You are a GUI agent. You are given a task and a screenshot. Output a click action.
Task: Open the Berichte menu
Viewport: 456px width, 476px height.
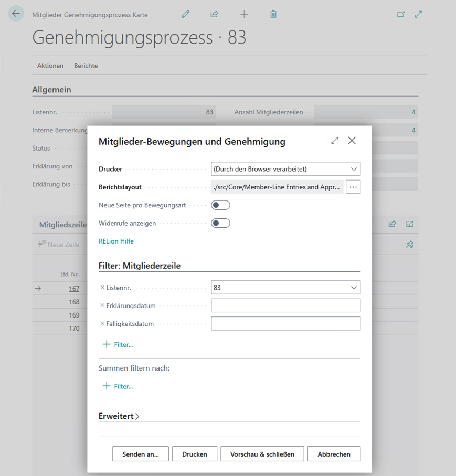pyautogui.click(x=86, y=66)
